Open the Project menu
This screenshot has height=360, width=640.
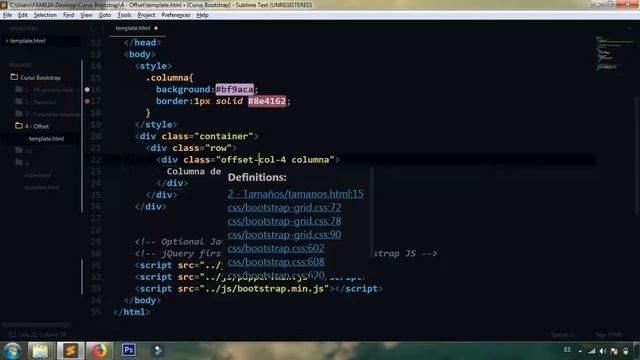pyautogui.click(x=146, y=15)
